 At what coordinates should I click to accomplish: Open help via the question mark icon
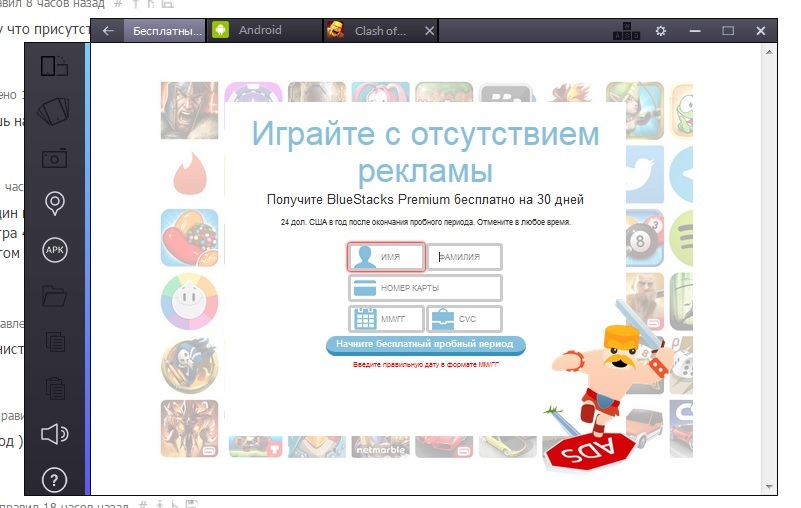point(54,479)
